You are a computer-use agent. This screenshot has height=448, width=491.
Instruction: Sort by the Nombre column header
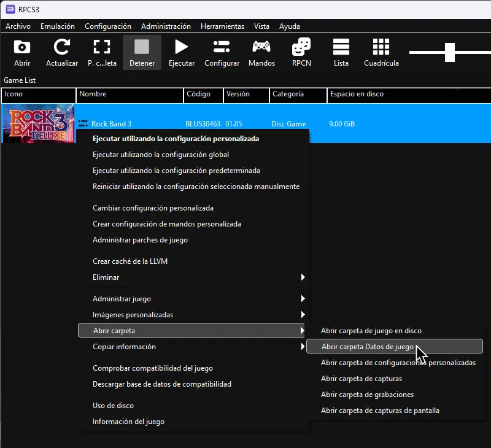(130, 96)
